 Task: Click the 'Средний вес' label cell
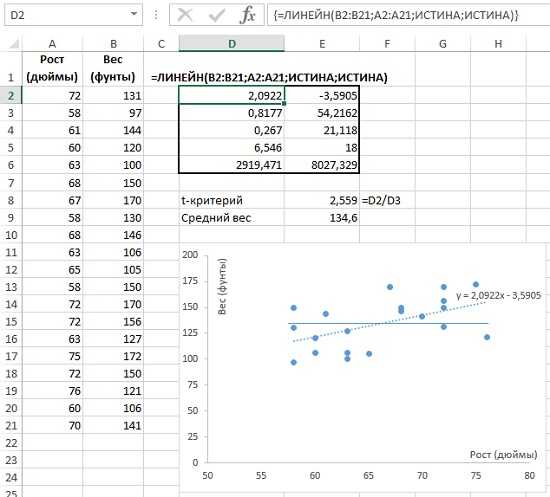232,218
